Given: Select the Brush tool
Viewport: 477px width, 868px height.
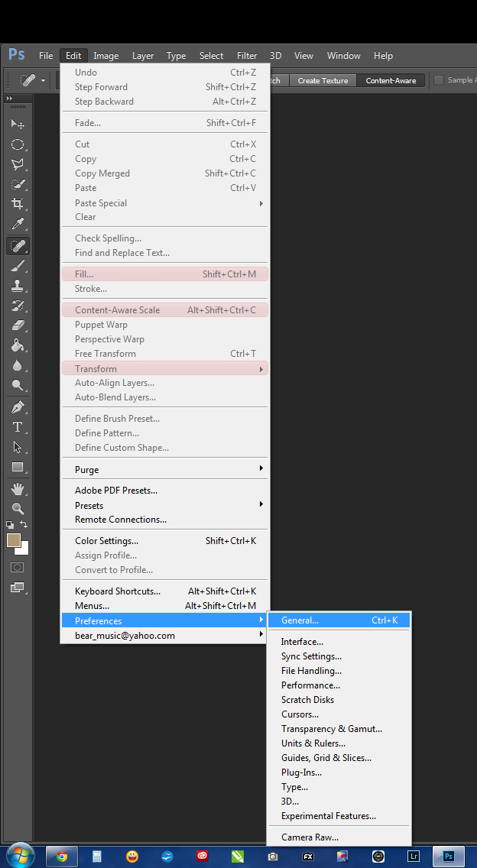Looking at the screenshot, I should [x=18, y=266].
